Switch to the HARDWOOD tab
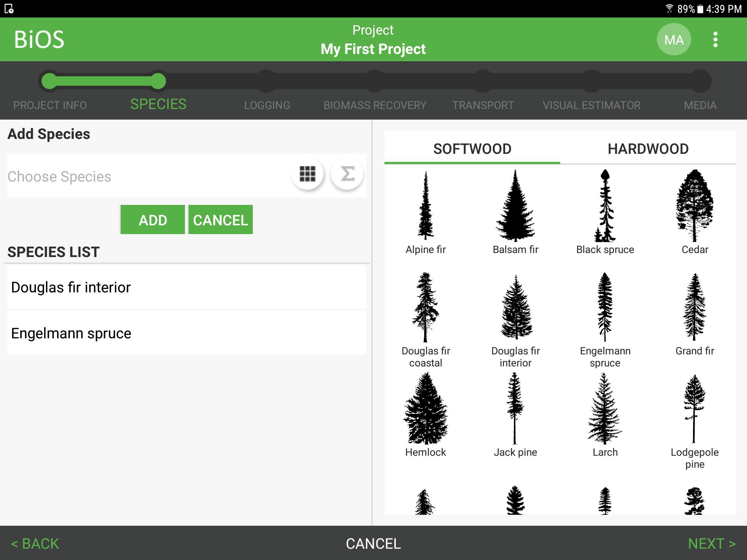The width and height of the screenshot is (747, 560). pos(647,148)
